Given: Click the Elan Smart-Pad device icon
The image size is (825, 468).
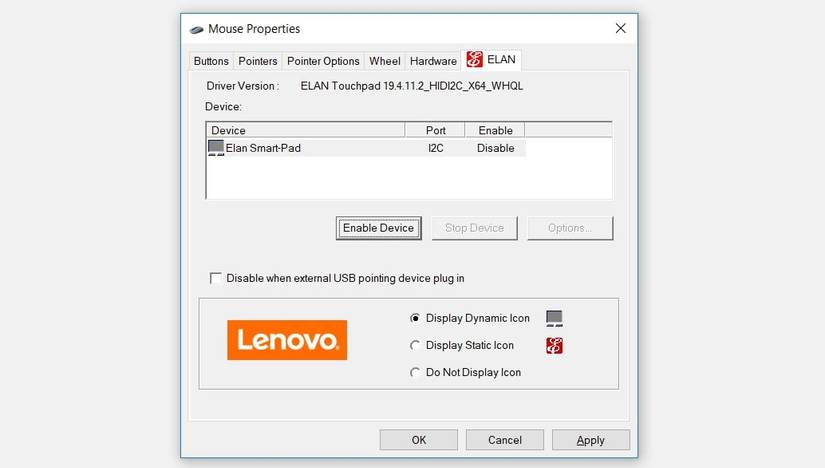Looking at the screenshot, I should click(x=216, y=148).
